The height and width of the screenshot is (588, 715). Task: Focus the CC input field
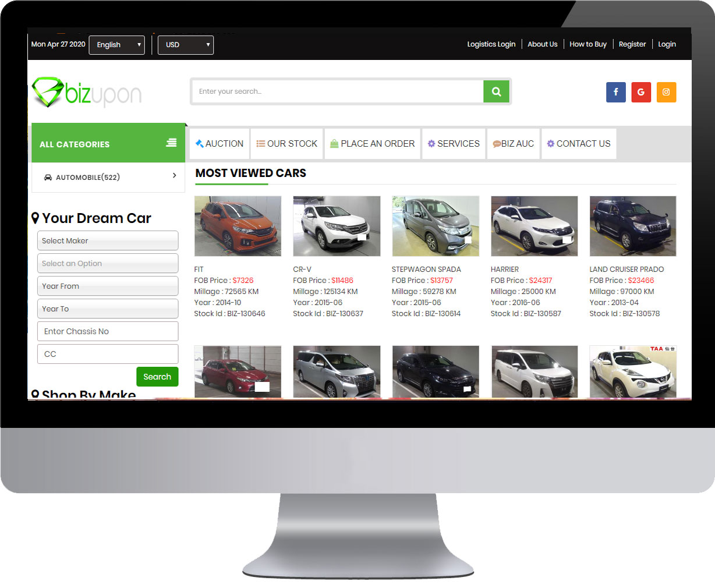[x=108, y=354]
